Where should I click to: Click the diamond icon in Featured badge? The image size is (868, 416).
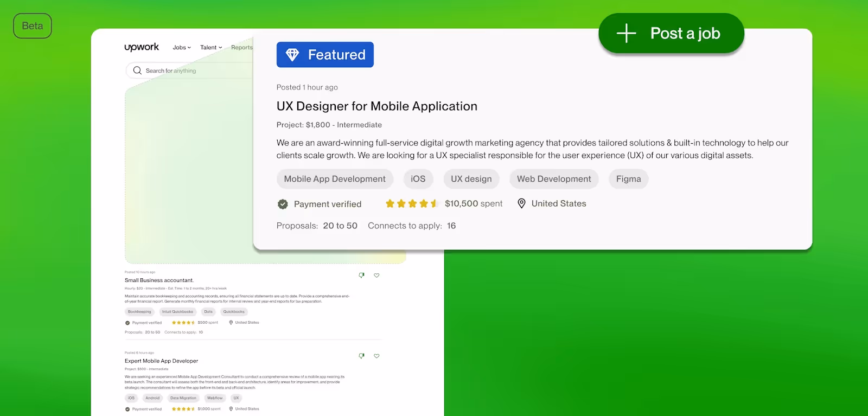292,55
